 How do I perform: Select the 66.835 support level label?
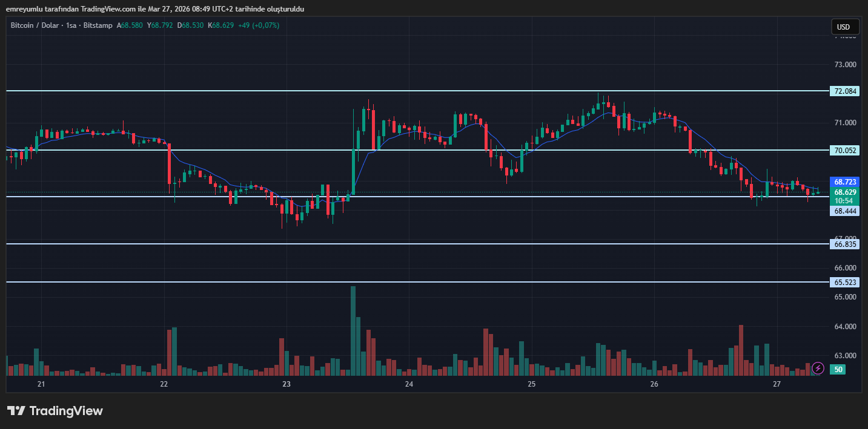pos(845,244)
